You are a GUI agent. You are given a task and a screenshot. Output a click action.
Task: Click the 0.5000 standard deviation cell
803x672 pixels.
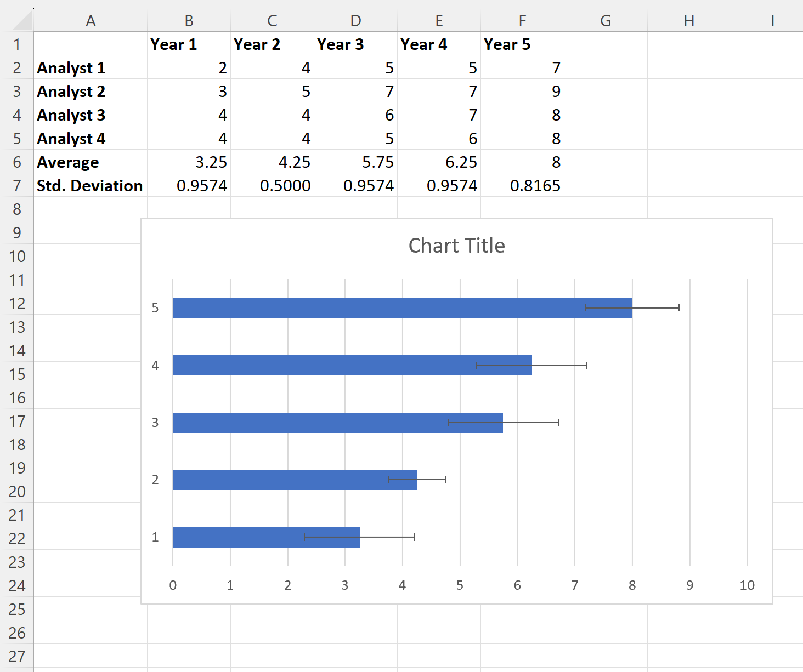[272, 186]
